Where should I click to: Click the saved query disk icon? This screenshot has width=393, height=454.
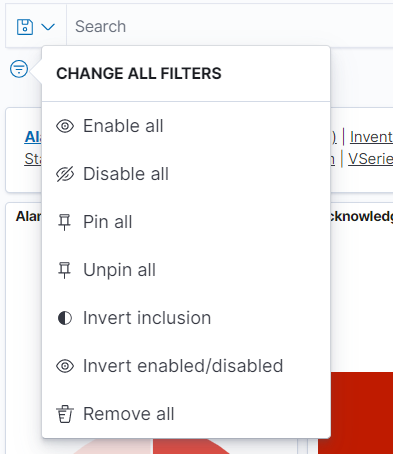click(25, 27)
